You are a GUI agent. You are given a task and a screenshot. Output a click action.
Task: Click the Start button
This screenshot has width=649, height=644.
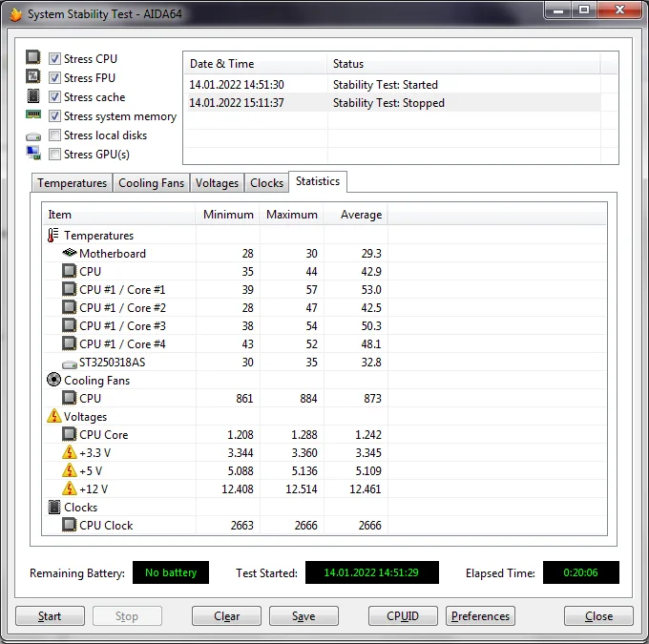[x=50, y=616]
